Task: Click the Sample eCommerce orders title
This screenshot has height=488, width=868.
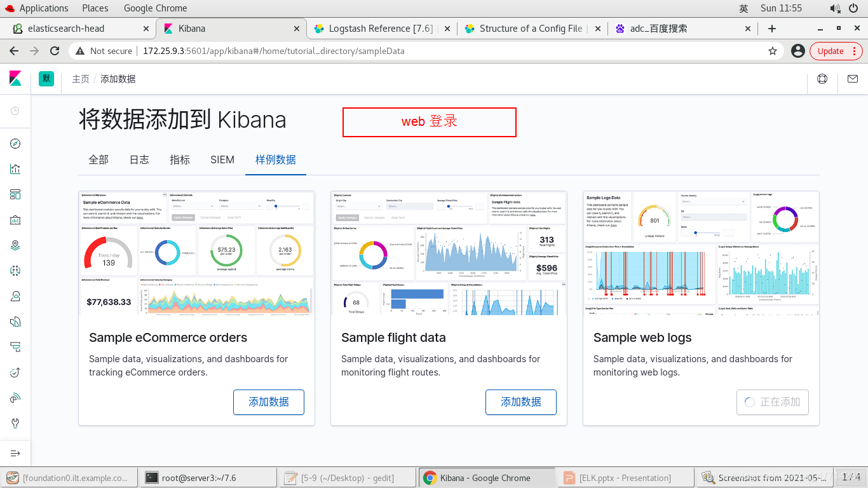Action: pos(168,337)
